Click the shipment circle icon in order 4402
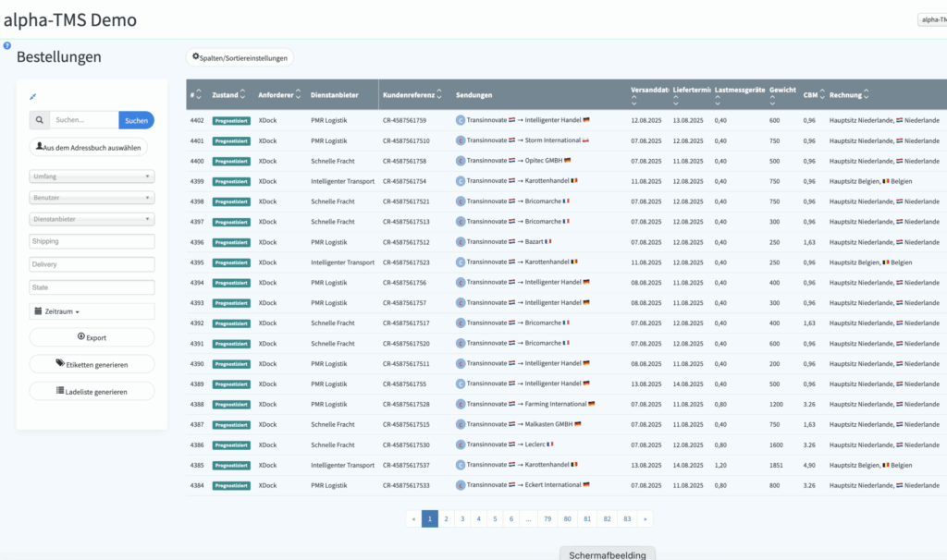Viewport: 947px width, 560px height. coord(461,120)
